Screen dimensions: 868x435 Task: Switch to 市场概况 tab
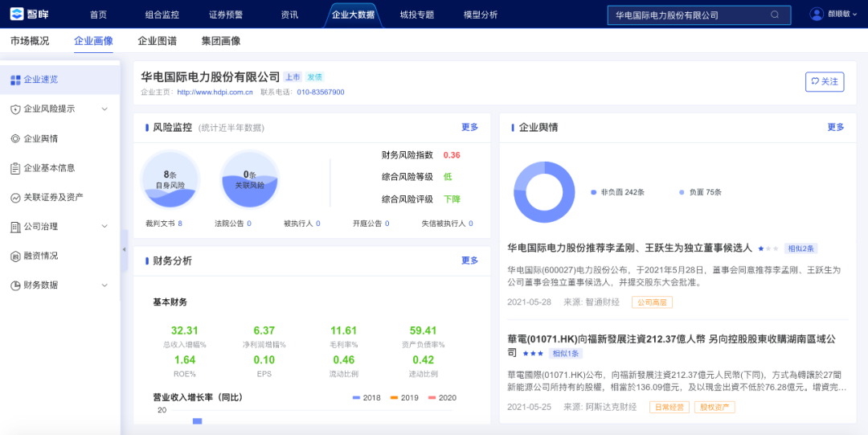[x=30, y=41]
